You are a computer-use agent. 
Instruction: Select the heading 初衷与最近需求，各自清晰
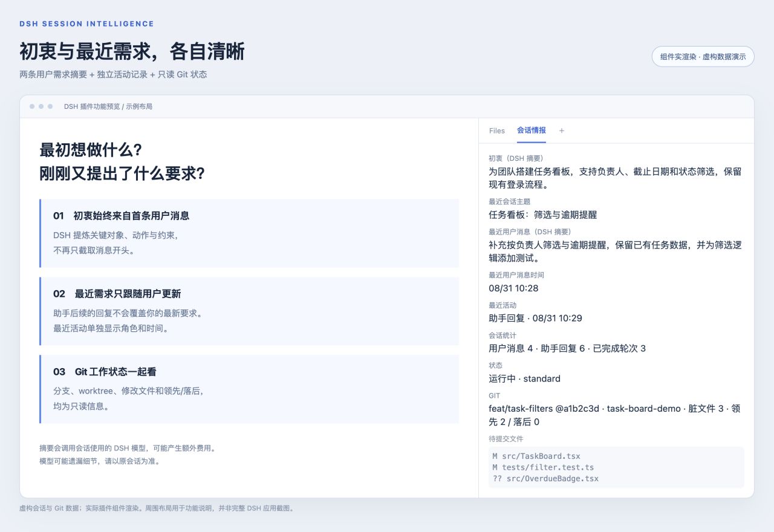(132, 51)
